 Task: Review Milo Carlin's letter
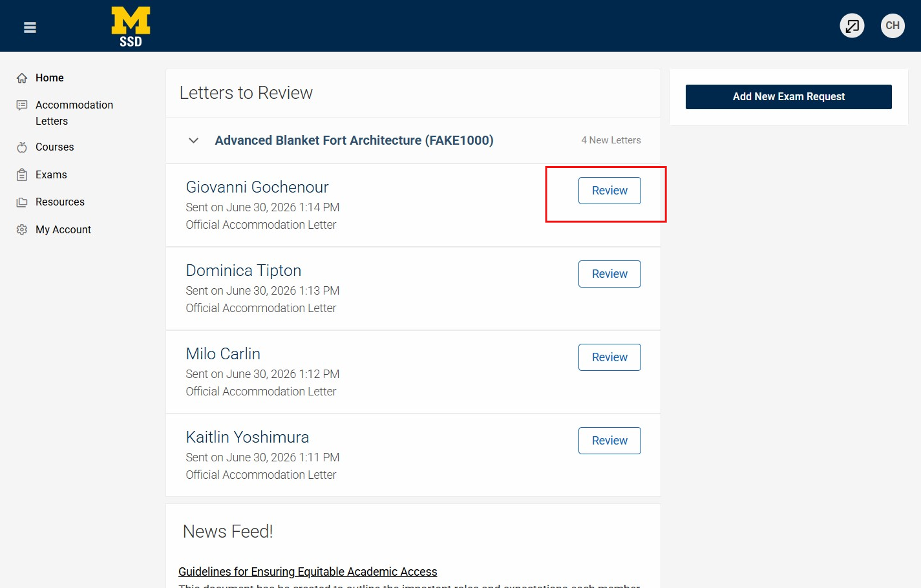coord(609,357)
